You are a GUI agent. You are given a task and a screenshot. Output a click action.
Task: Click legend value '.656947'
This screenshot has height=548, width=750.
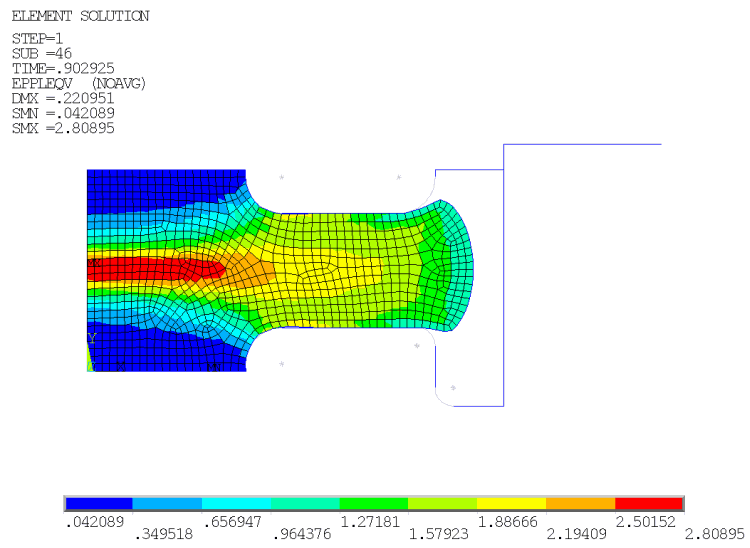pos(232,522)
